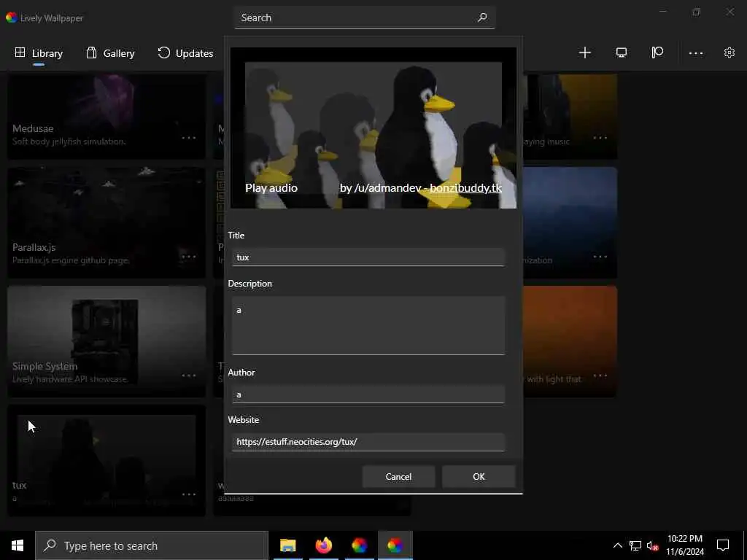
Task: Open options menu for Simple System wallpaper
Action: coord(189,376)
